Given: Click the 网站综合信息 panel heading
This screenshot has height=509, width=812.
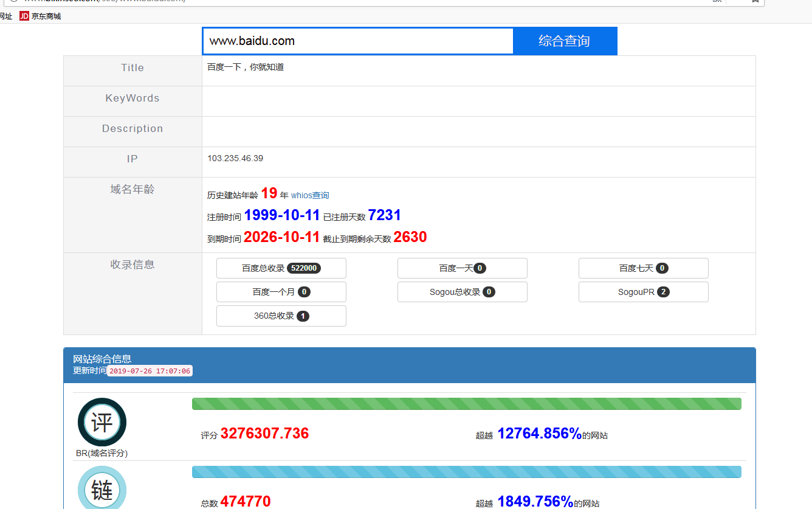Looking at the screenshot, I should pos(102,359).
